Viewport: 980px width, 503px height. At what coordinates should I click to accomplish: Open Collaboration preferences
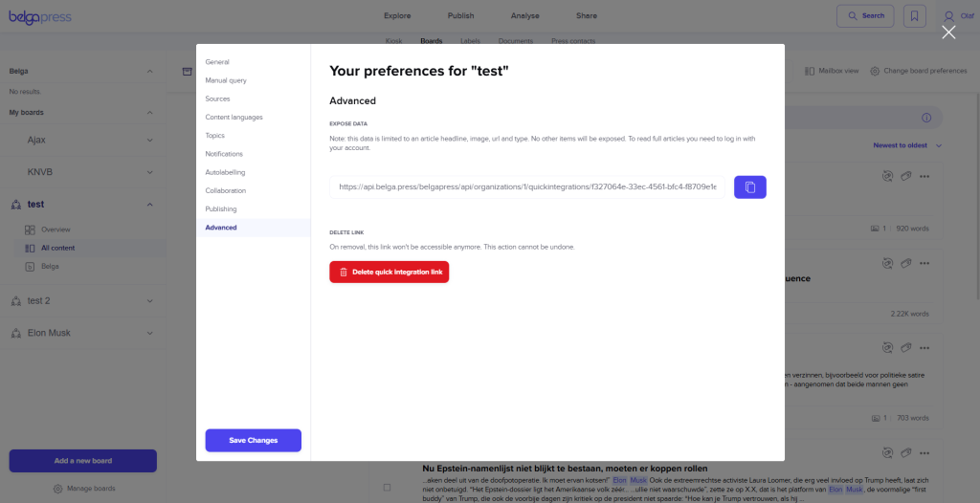tap(225, 190)
